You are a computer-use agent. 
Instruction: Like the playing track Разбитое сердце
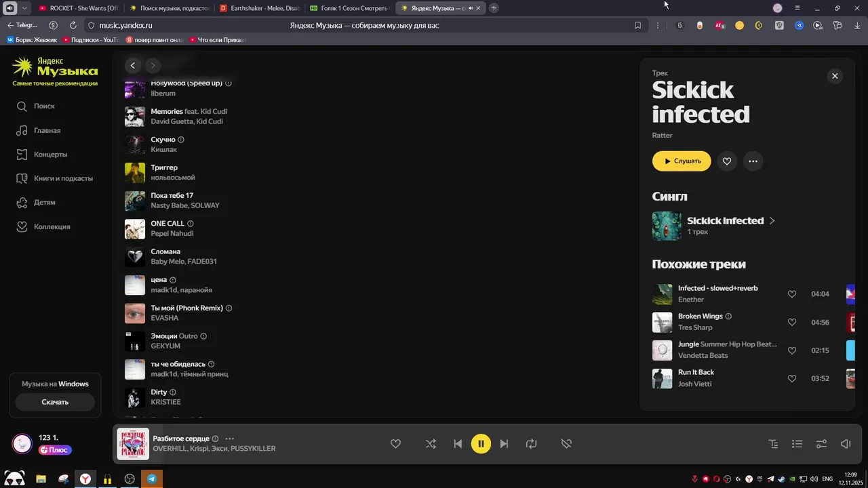pos(395,444)
